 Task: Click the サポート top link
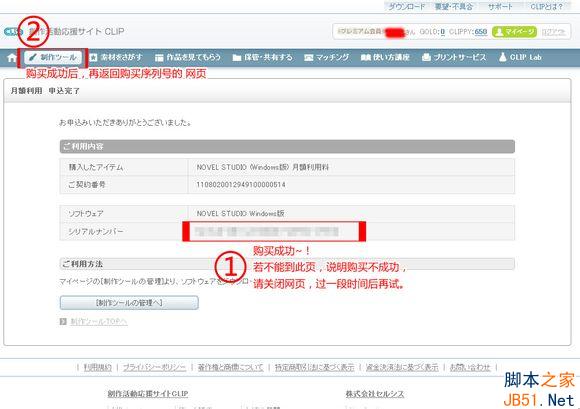500,7
